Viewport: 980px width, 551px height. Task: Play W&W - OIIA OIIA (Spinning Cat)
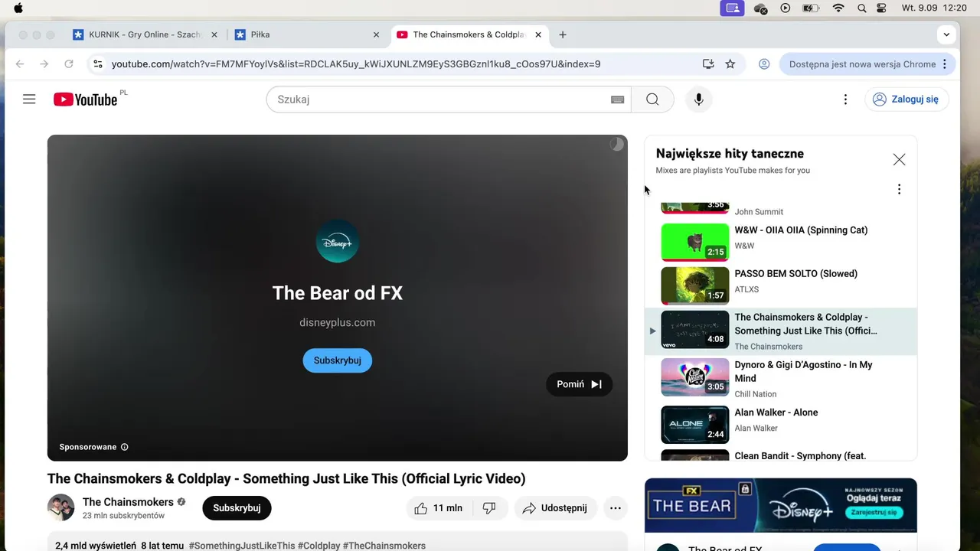pyautogui.click(x=781, y=242)
